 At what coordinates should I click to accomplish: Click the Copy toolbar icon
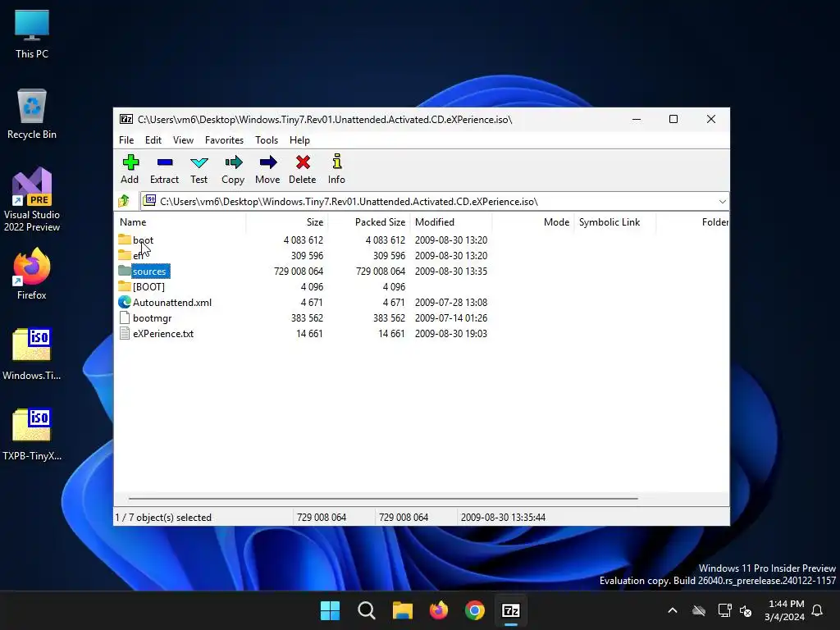point(234,162)
